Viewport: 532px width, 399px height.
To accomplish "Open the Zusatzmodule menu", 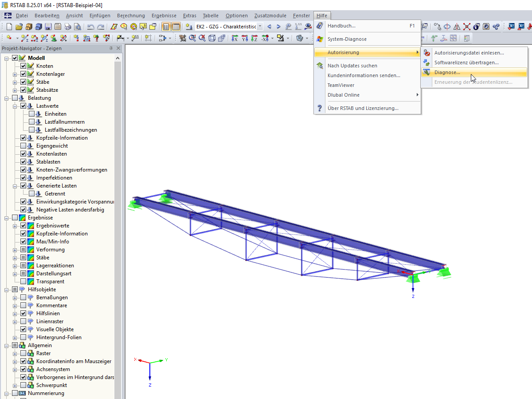I will click(x=270, y=16).
